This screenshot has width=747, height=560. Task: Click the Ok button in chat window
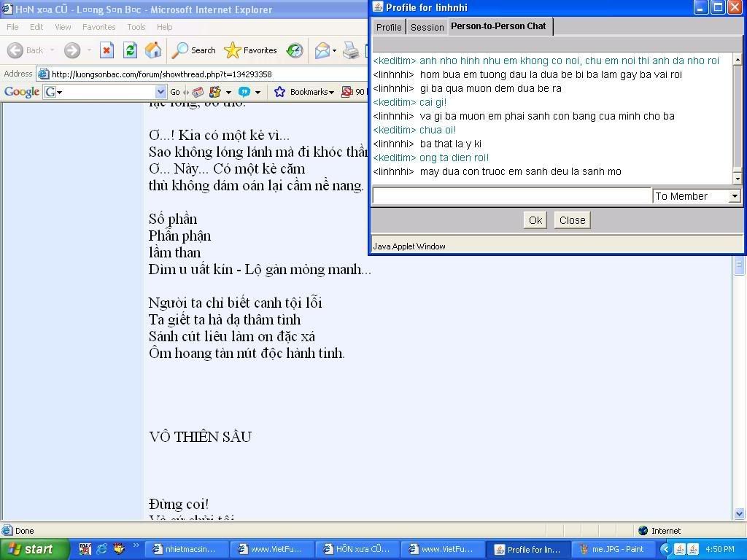(x=535, y=220)
